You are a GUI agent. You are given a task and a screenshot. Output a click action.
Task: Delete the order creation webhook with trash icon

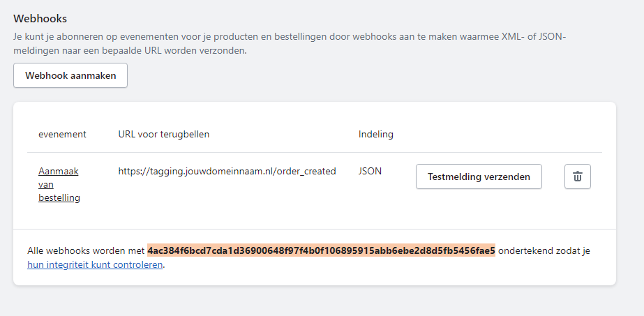578,176
